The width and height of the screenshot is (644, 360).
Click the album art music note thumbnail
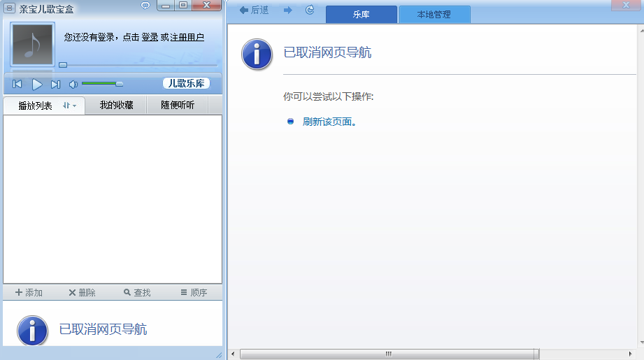click(x=32, y=44)
